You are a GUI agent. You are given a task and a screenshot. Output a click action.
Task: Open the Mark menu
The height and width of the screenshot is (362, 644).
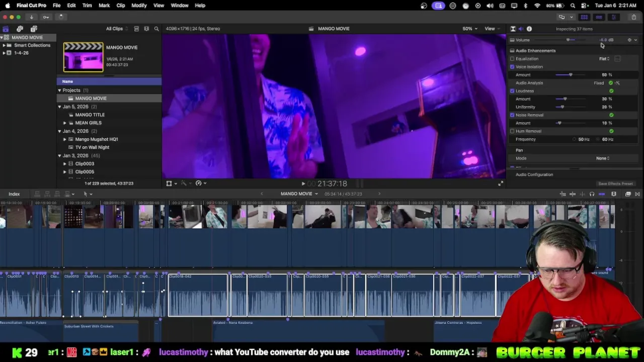[104, 6]
